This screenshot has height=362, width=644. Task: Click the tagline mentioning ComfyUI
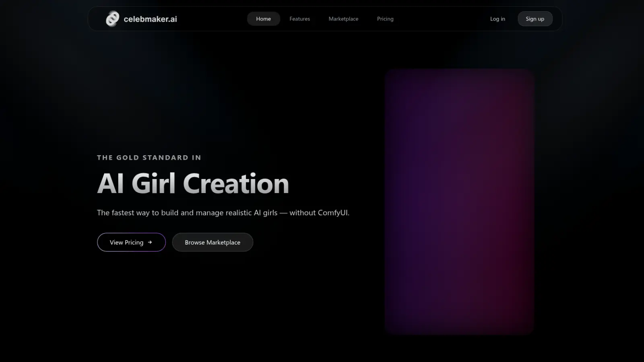[x=223, y=213]
